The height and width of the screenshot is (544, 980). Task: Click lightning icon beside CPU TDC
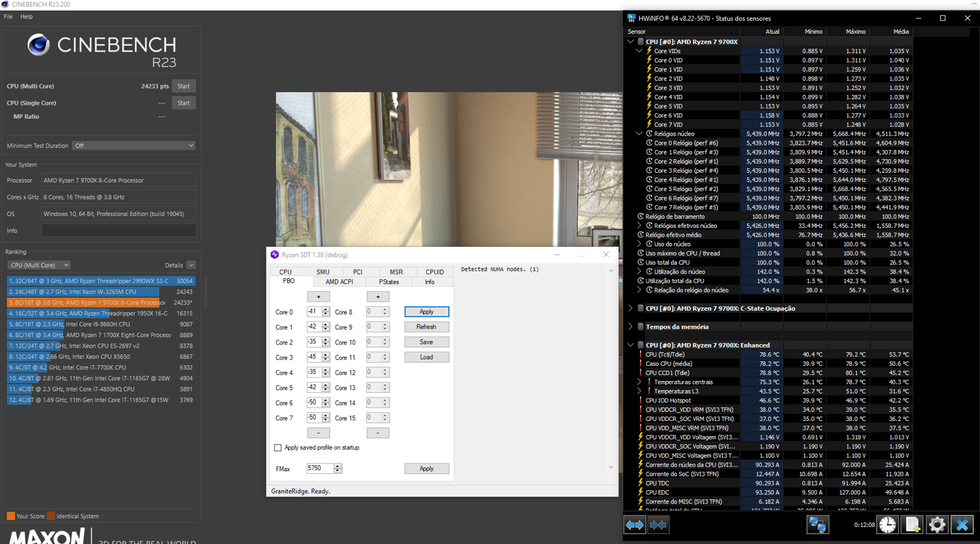tap(640, 483)
